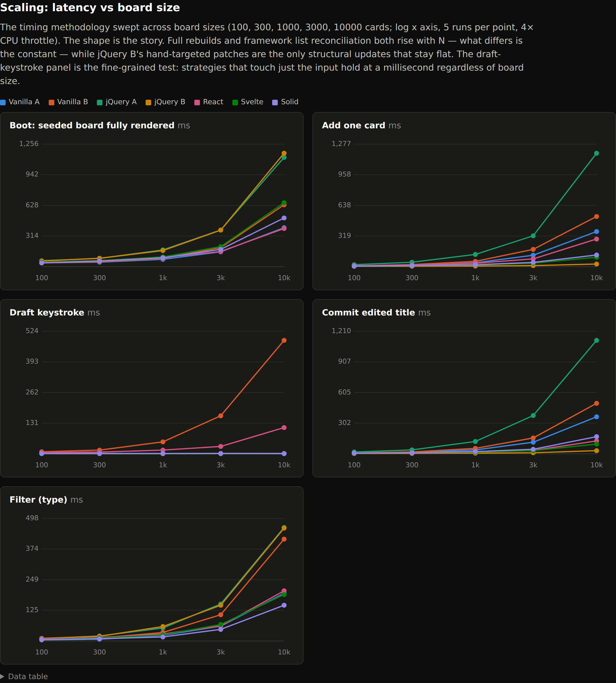Click jQuery A 10k point in Add one card
The width and height of the screenshot is (616, 683).
point(596,154)
